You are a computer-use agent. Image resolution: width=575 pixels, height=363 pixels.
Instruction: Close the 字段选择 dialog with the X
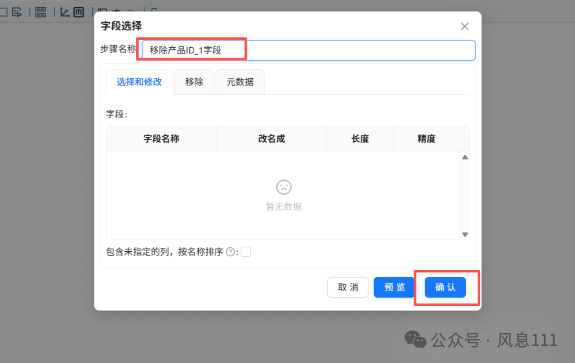[x=464, y=26]
